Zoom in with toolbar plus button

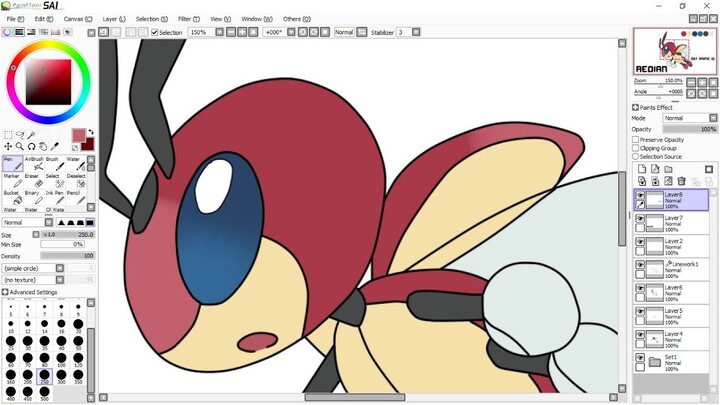(x=242, y=32)
